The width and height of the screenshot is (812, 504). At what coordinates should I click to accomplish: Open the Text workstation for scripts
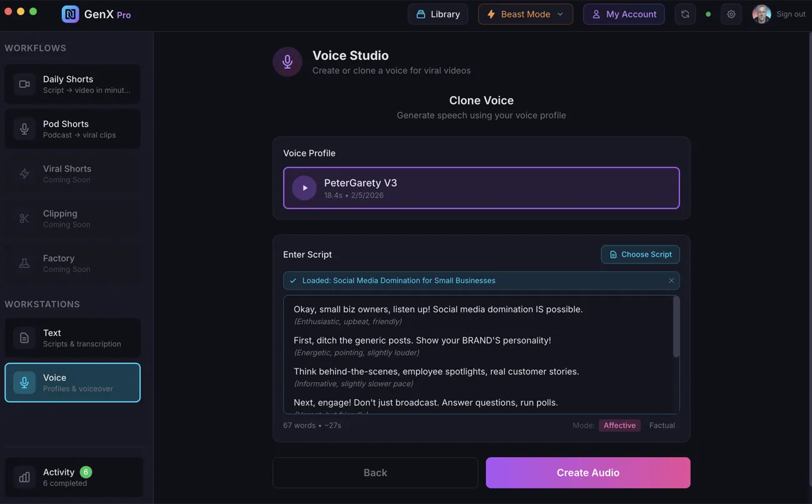click(x=72, y=337)
